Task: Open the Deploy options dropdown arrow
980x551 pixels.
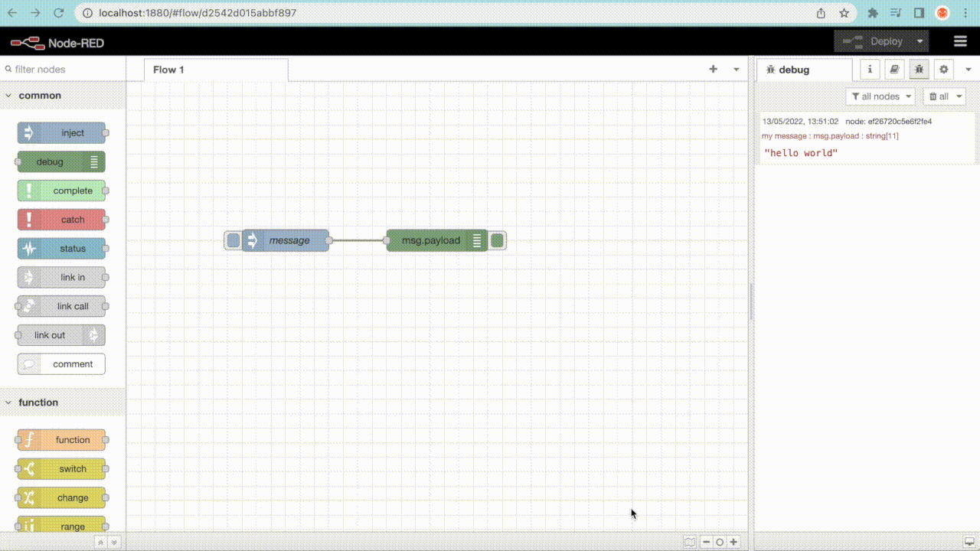Action: pyautogui.click(x=918, y=41)
